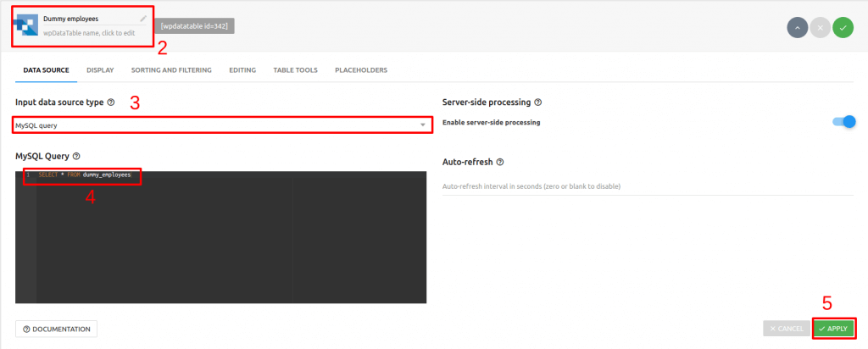The width and height of the screenshot is (868, 349).
Task: Open the Table Tools tab
Action: (x=295, y=70)
